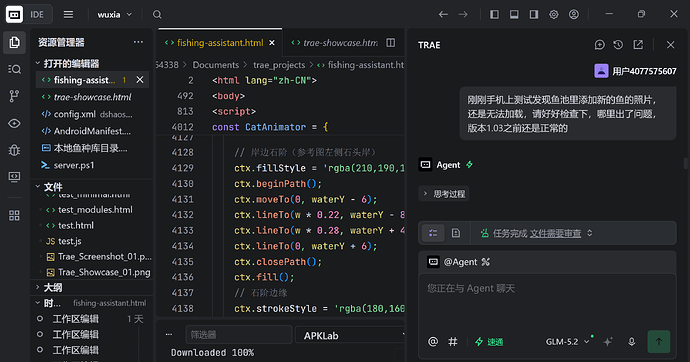Send the message with green arrow

point(659,342)
